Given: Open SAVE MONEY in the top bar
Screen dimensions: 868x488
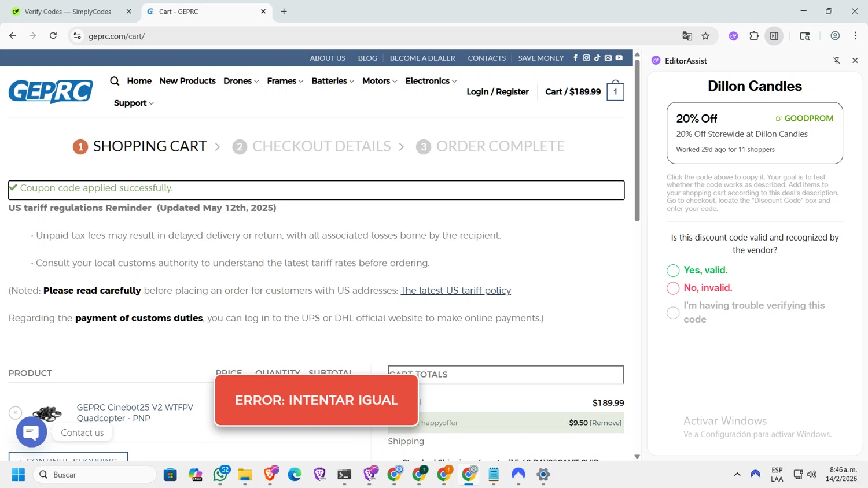Looking at the screenshot, I should click(541, 58).
